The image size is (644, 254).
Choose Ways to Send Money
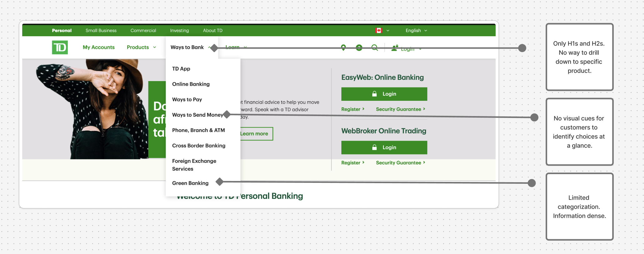coord(198,115)
